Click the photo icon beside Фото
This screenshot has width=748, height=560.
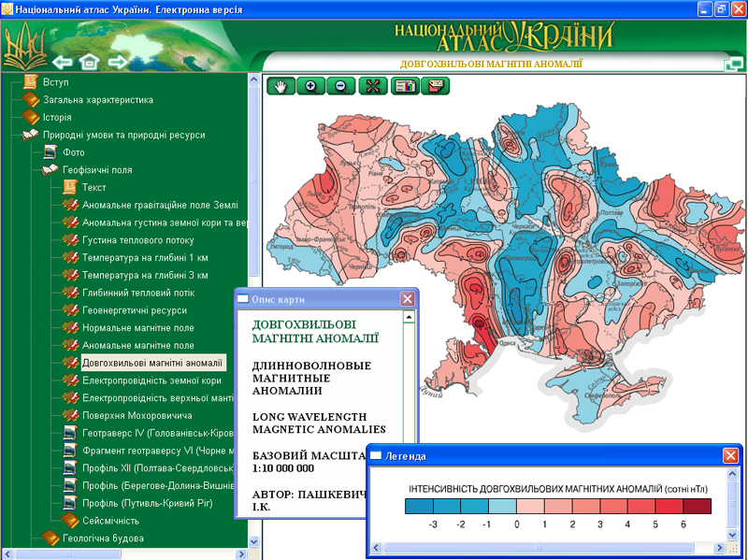[50, 152]
